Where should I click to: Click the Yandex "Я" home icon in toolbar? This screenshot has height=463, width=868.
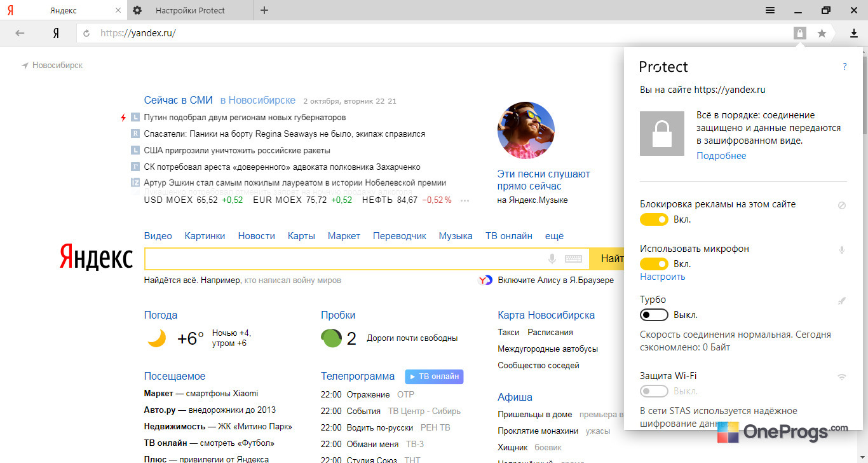[56, 33]
